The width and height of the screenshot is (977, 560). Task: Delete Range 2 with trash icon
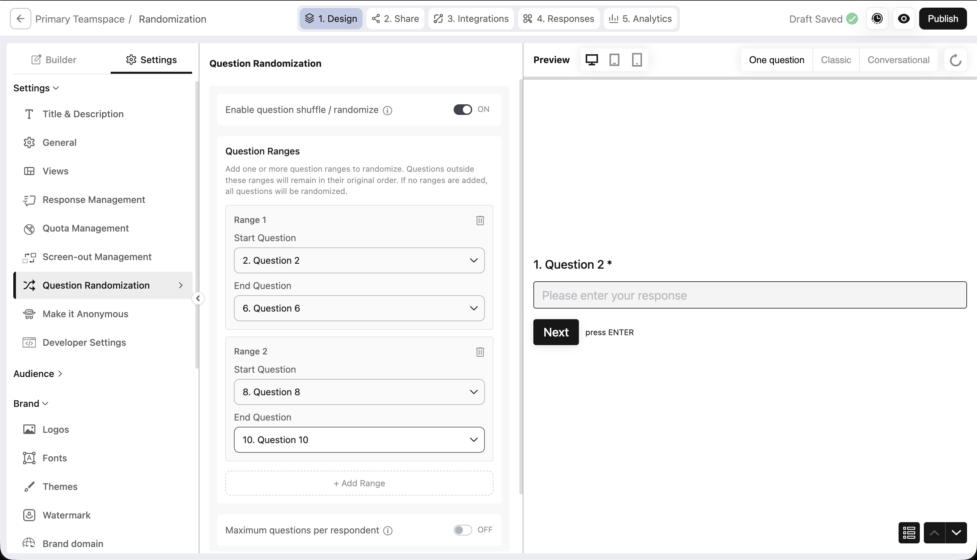pos(480,352)
